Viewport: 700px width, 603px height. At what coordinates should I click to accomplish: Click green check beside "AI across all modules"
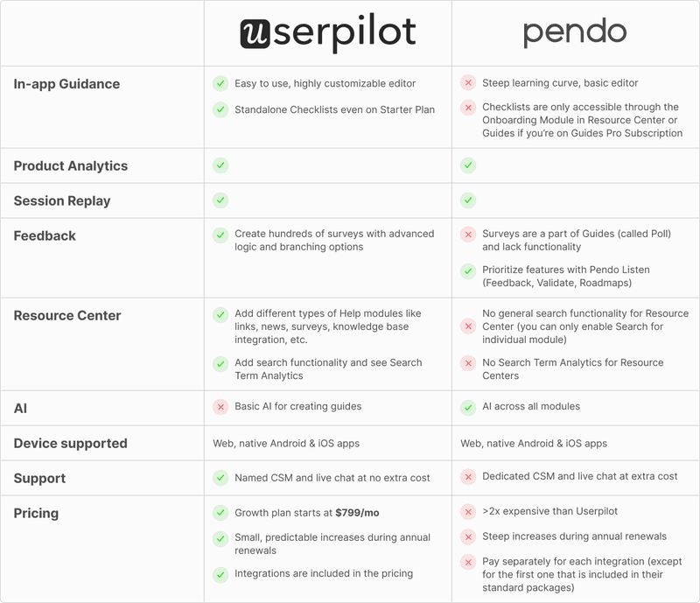pyautogui.click(x=468, y=407)
